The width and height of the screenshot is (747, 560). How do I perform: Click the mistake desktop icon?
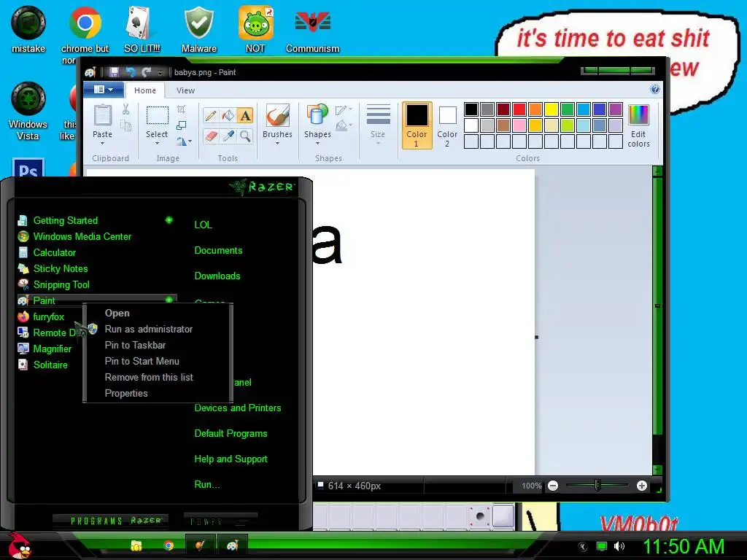28,29
